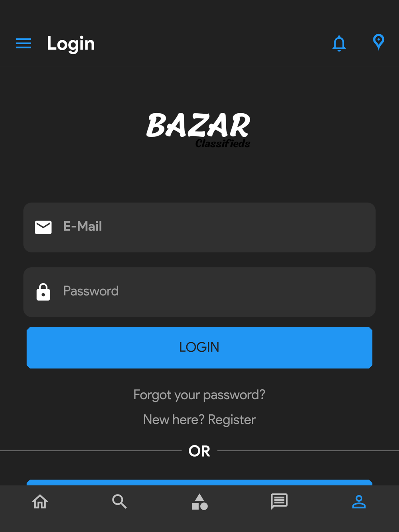Open categories shapes icon in bottom bar
The image size is (399, 532).
coord(199,502)
